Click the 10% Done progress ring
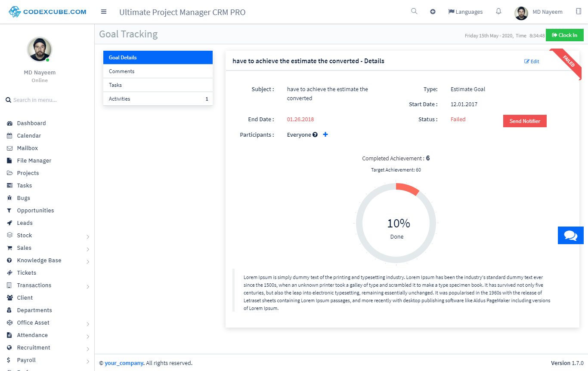Image resolution: width=588 pixels, height=371 pixels. (x=396, y=223)
